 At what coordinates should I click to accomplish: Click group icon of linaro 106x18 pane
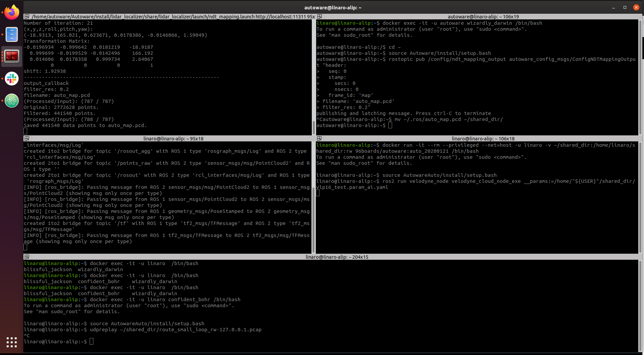pos(319,139)
